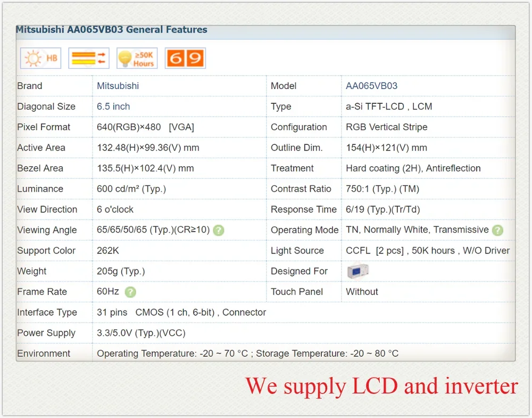Click the Pixel Format row label

click(44, 127)
